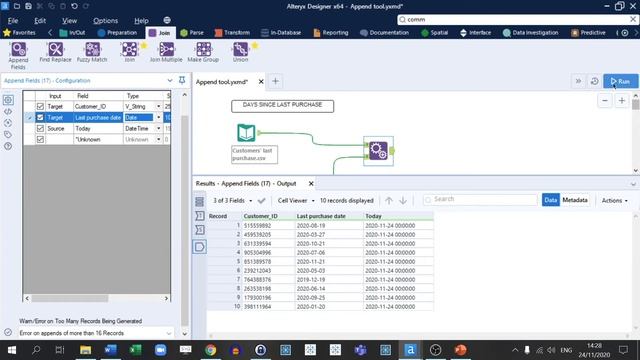Open the XML view icon in sidebar

pos(8,111)
